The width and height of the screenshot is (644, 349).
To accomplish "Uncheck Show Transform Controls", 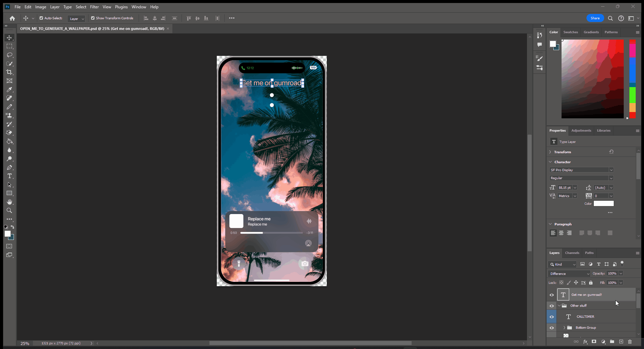I will 93,18.
